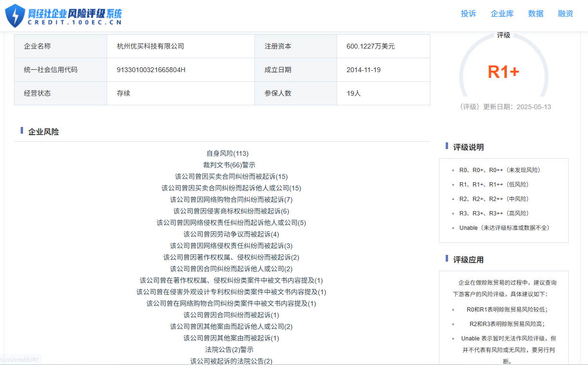Click 该公司被起诉的法院公告(2) line
Viewport: 588px width, 365px height.
click(x=231, y=361)
